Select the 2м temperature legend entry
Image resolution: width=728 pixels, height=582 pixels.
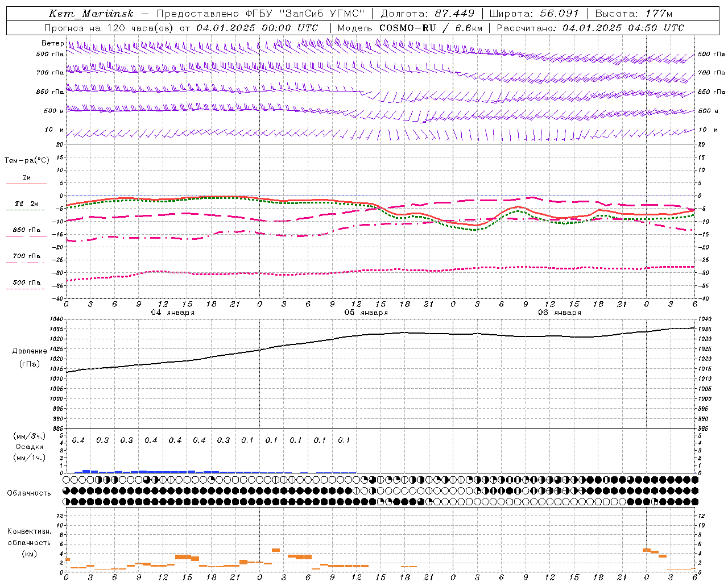click(x=27, y=177)
